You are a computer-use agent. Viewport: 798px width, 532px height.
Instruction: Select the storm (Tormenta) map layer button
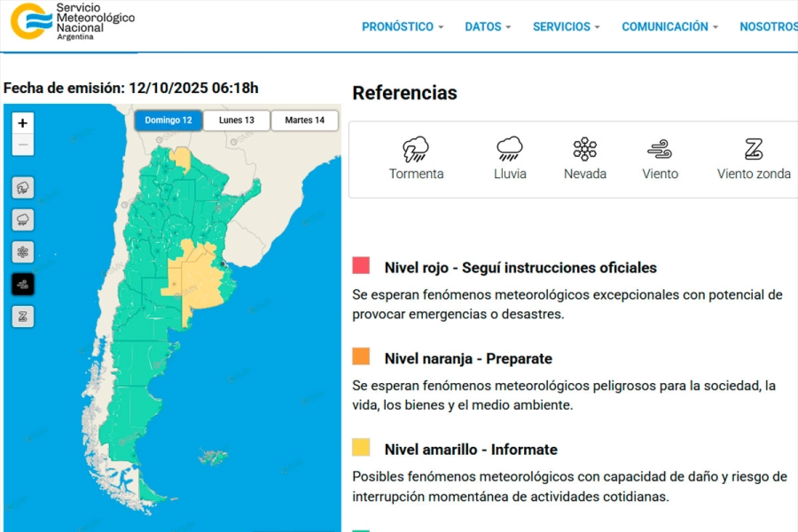[23, 187]
